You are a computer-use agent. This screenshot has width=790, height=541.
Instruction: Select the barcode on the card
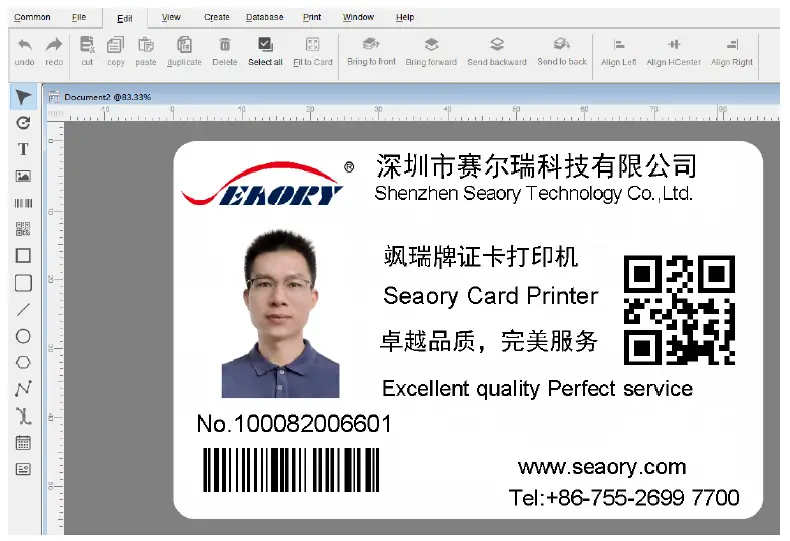291,470
